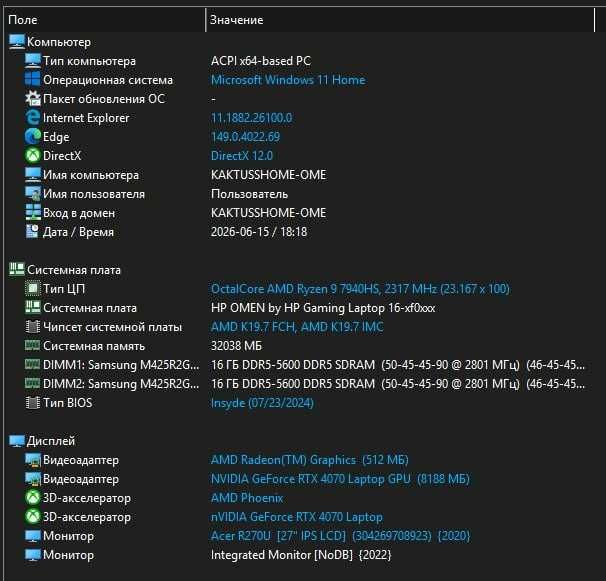Click the Windows logo icon beside Операционная система
The height and width of the screenshot is (581, 606).
[32, 79]
